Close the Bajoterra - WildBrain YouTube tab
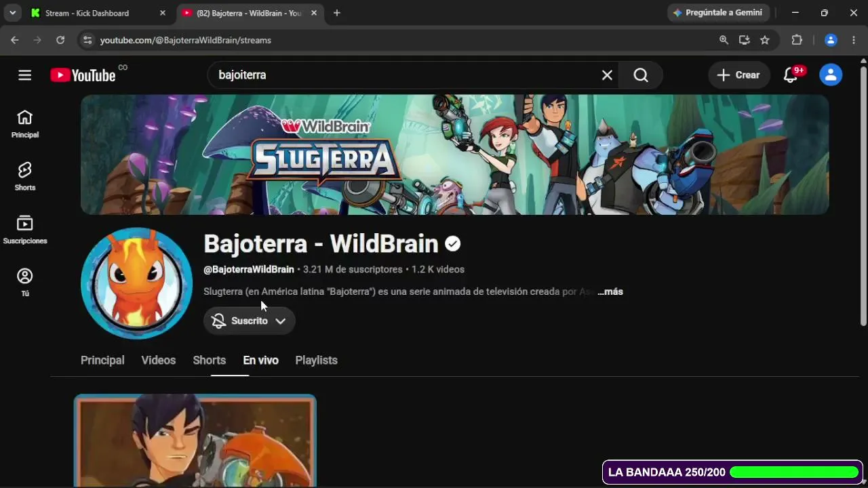868x488 pixels. click(x=314, y=13)
